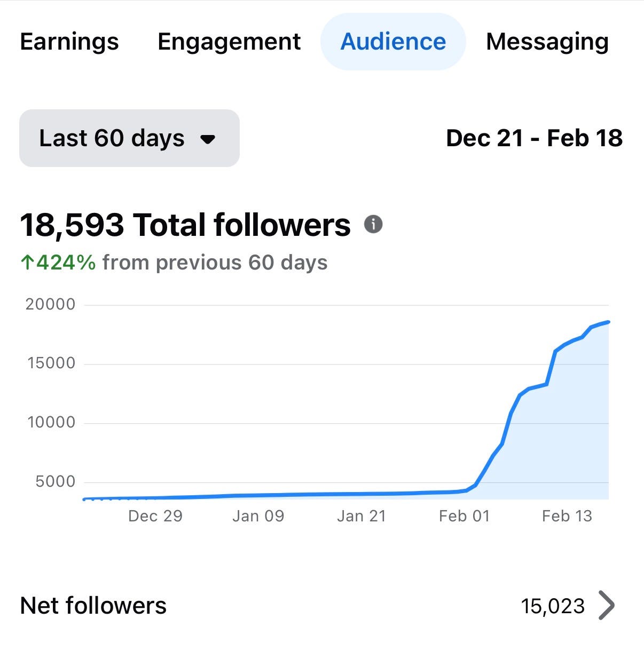This screenshot has width=644, height=650.
Task: Switch to the Earnings tab
Action: (69, 42)
